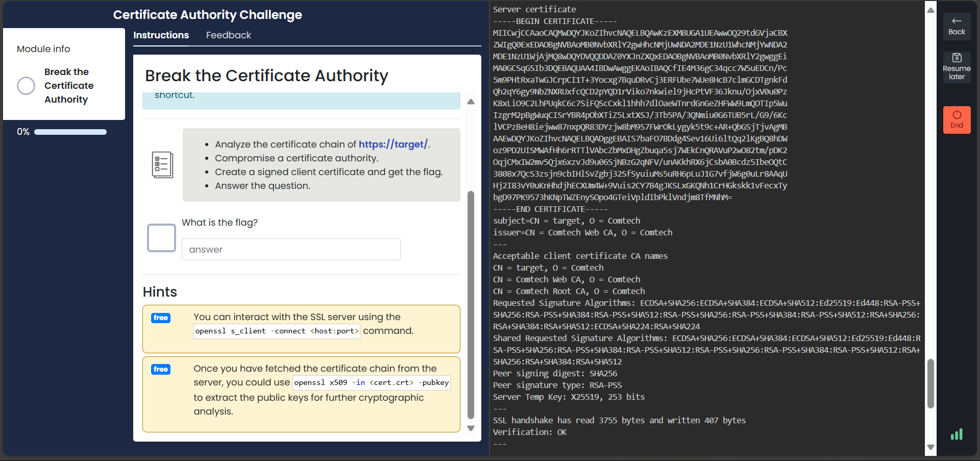Viewport: 980px width, 461px height.
Task: Click the End button
Action: click(x=957, y=120)
